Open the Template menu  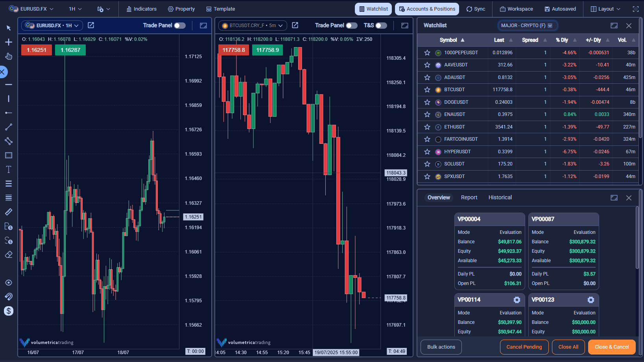tap(221, 9)
